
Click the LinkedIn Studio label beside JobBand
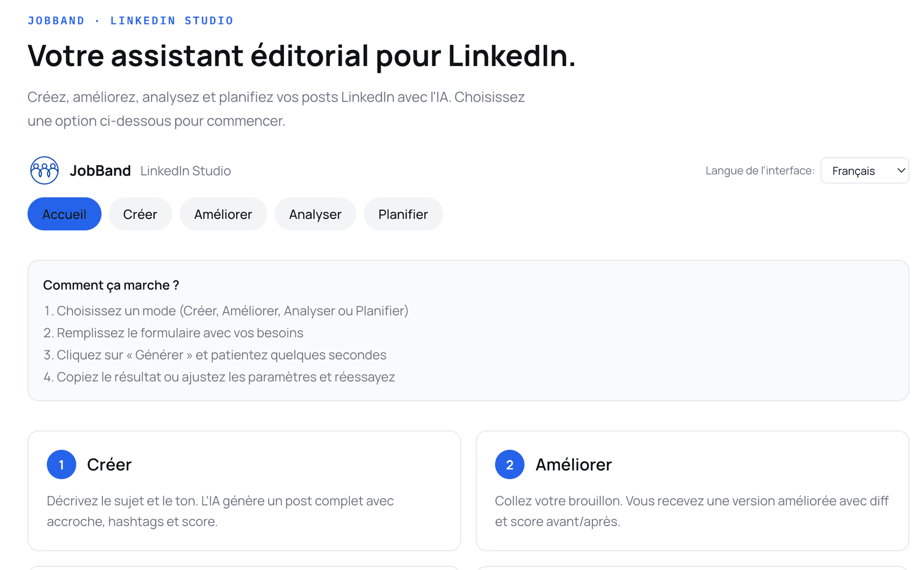point(185,170)
